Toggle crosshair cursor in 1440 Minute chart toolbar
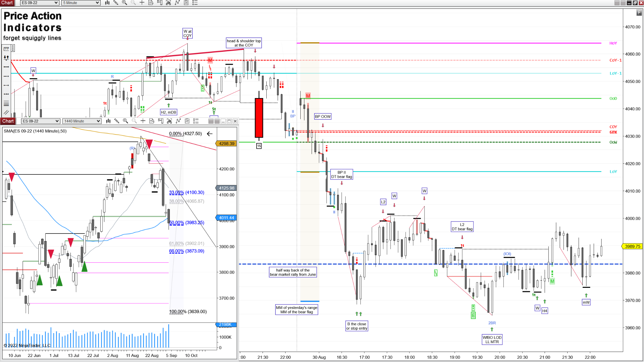 click(143, 121)
